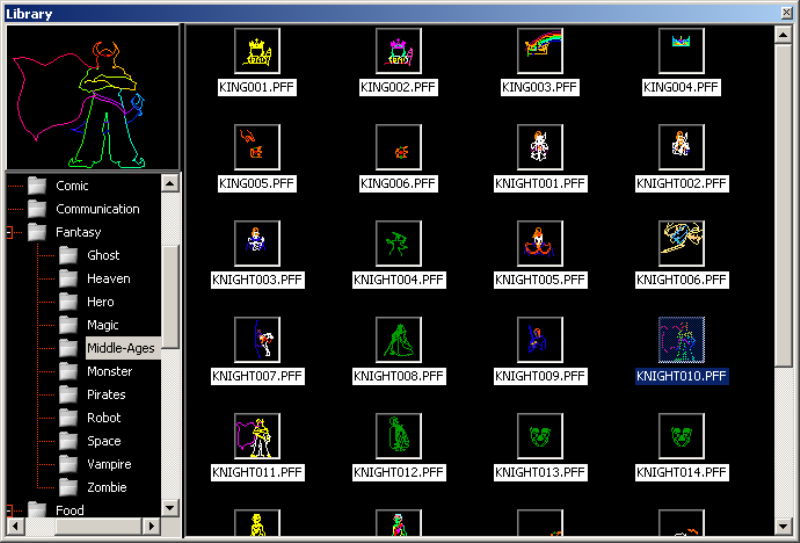Select the KNIGHT011.PFF caped knight thumbnail
The height and width of the screenshot is (543, 800).
257,436
